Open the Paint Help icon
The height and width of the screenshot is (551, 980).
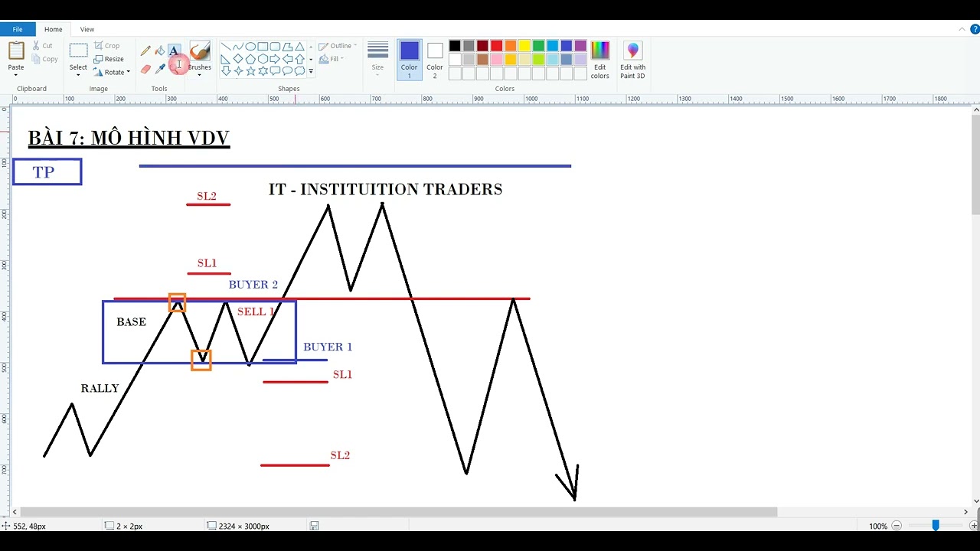[974, 29]
